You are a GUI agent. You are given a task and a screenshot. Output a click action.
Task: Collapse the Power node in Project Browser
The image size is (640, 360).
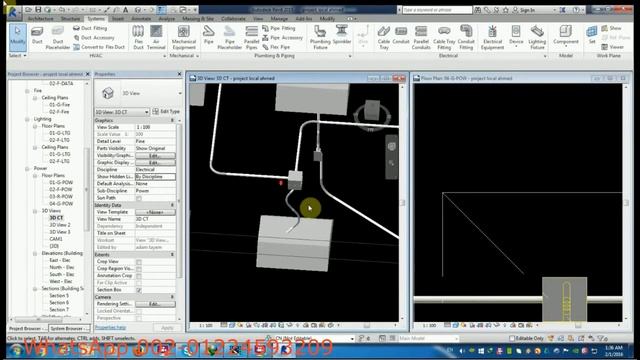point(27,169)
